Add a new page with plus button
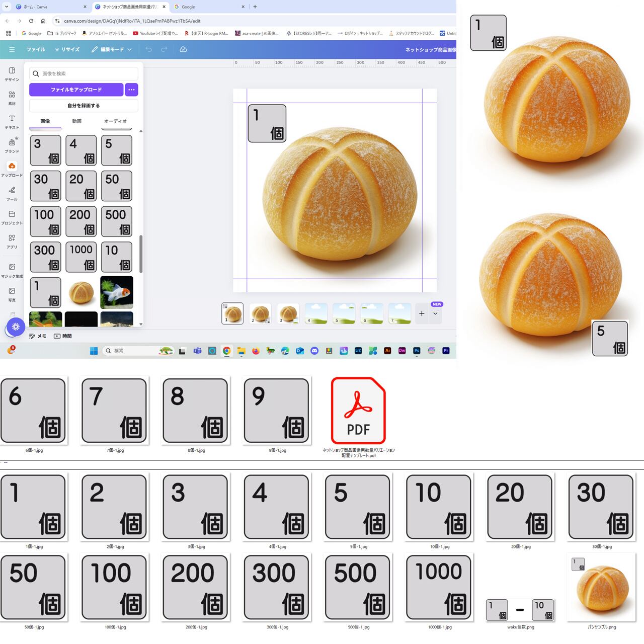Image resolution: width=644 pixels, height=644 pixels. click(422, 313)
